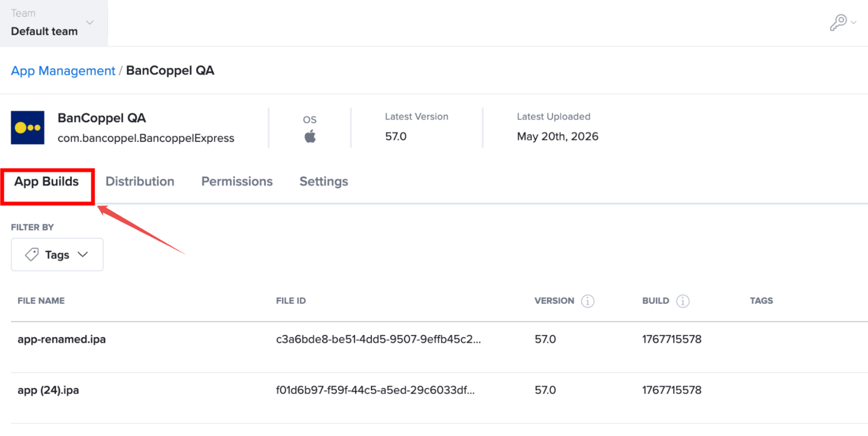Click the BanCoppel QA breadcrumb title
Viewport: 868px width, 436px height.
coord(170,70)
